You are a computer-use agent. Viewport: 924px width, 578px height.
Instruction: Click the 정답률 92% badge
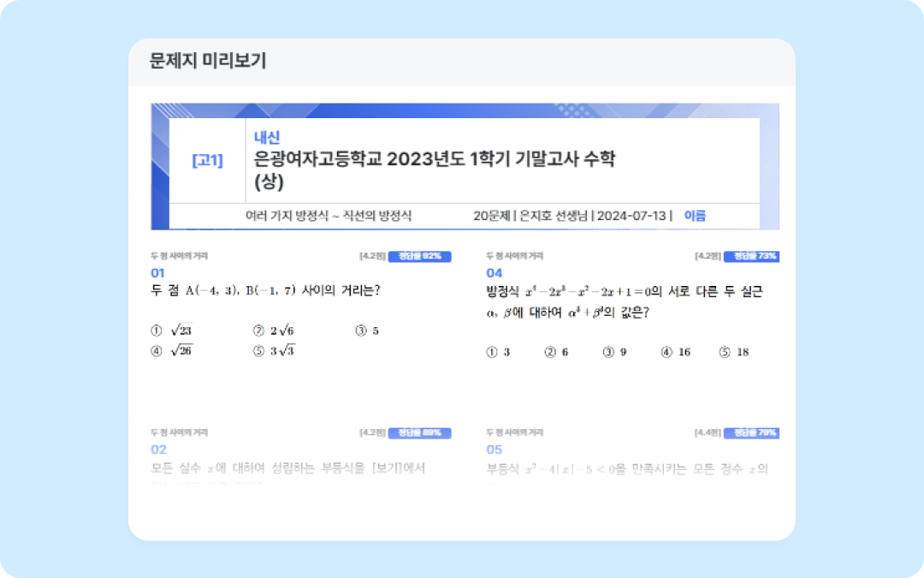[x=419, y=256]
